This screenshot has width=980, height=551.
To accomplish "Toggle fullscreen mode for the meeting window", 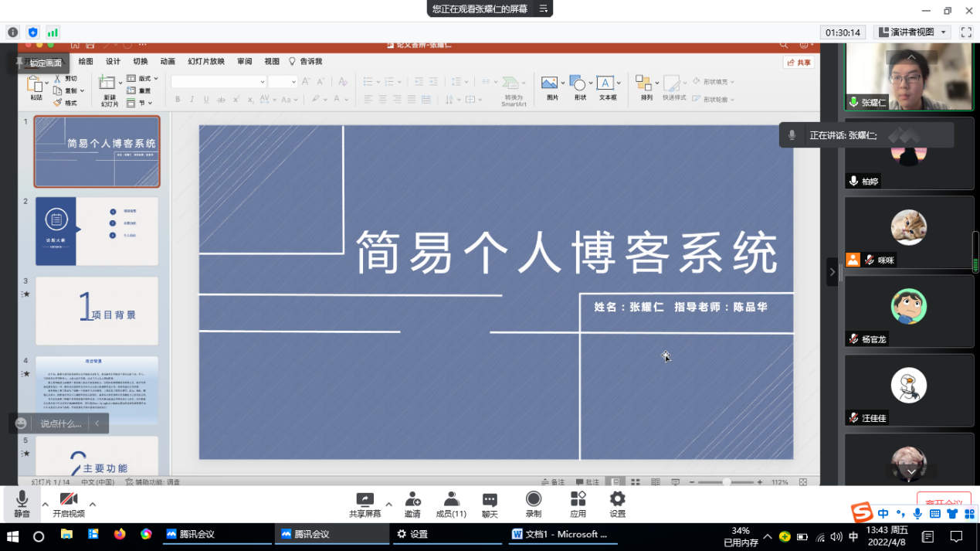I will coord(965,32).
